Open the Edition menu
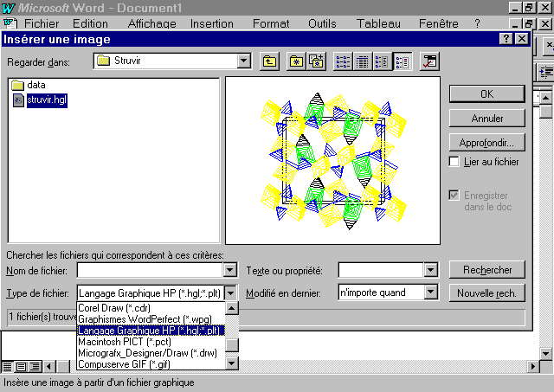 (90, 23)
